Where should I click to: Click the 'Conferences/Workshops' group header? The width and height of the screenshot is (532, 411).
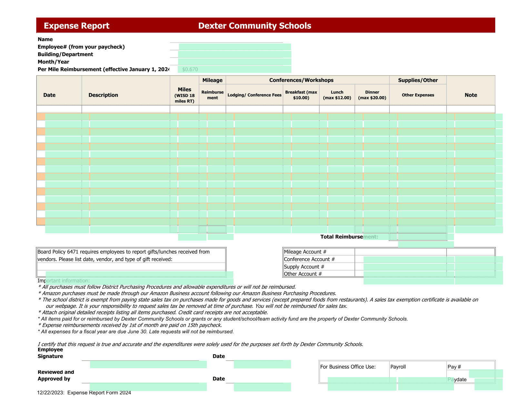click(301, 80)
